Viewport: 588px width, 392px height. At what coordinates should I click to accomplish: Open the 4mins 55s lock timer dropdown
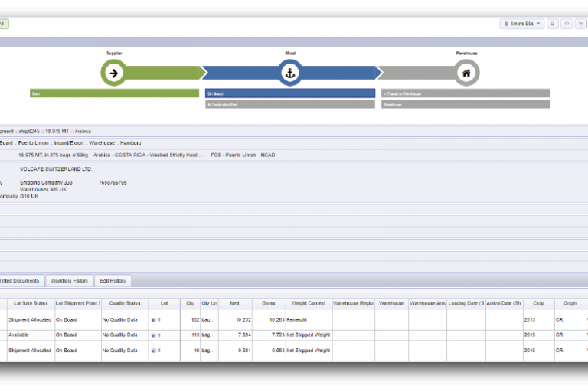tap(521, 24)
